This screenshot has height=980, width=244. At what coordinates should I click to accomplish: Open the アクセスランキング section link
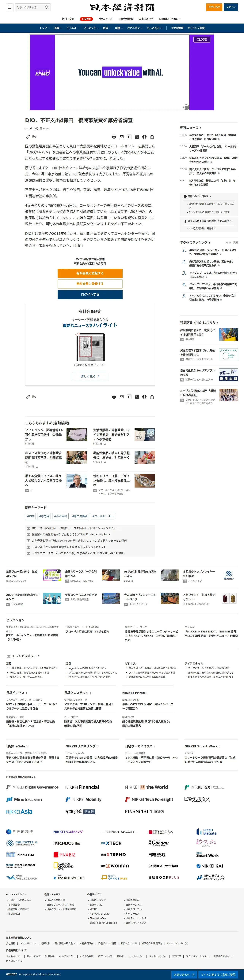click(x=195, y=243)
